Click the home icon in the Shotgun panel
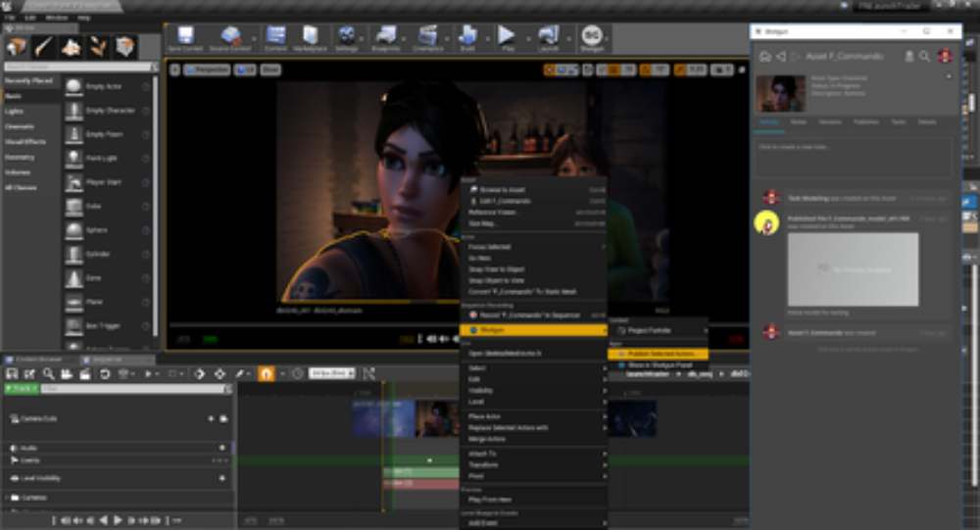The image size is (980, 530). (x=765, y=57)
